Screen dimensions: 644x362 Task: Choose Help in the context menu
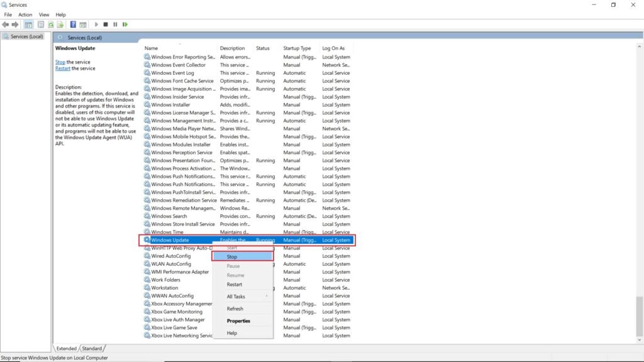point(243,333)
